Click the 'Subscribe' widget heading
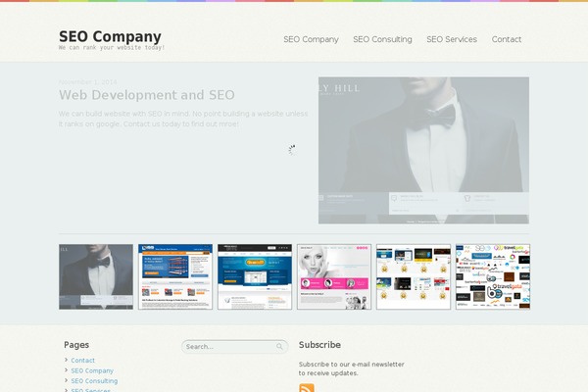 pos(319,345)
